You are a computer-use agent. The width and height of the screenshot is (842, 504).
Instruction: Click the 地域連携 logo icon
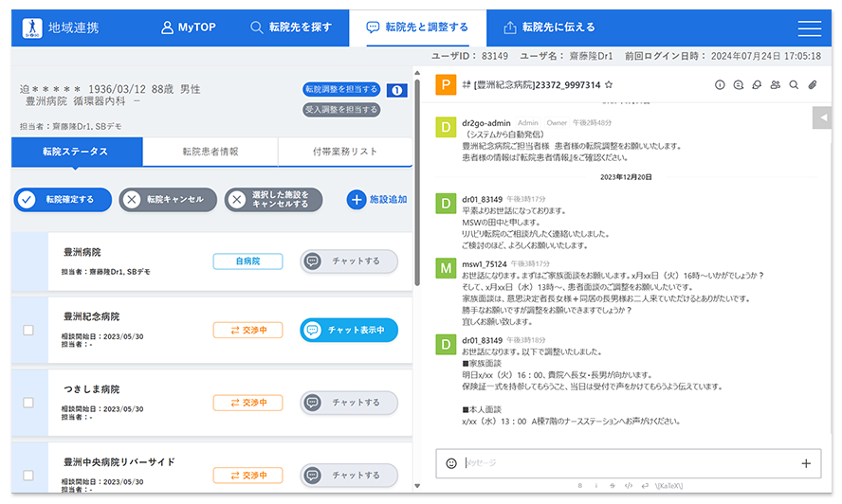32,27
